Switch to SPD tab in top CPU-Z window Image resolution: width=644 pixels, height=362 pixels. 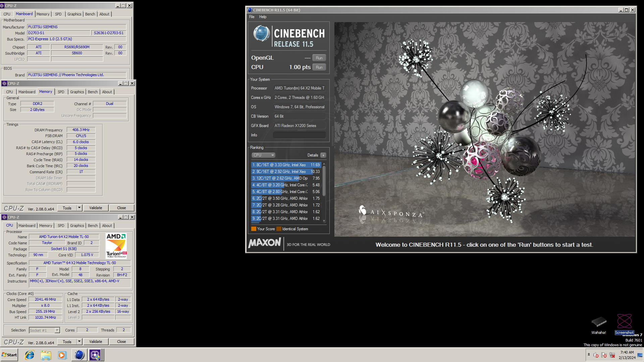[58, 14]
